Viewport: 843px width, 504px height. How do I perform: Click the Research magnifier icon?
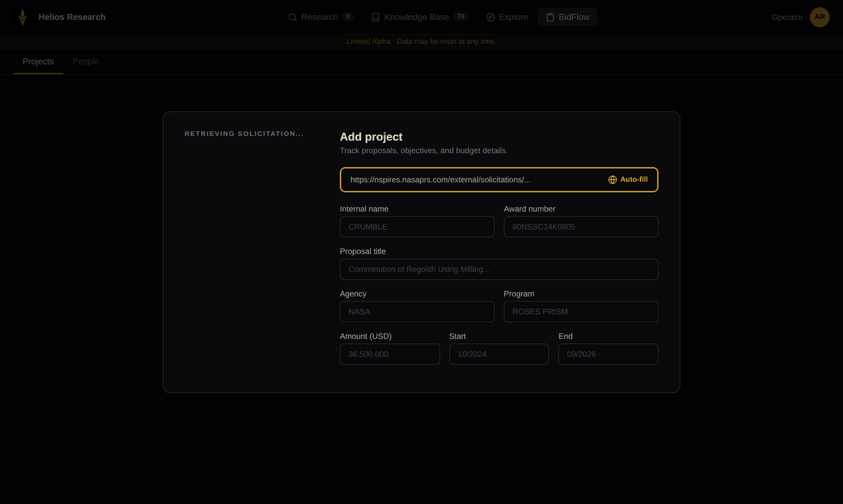(x=293, y=17)
